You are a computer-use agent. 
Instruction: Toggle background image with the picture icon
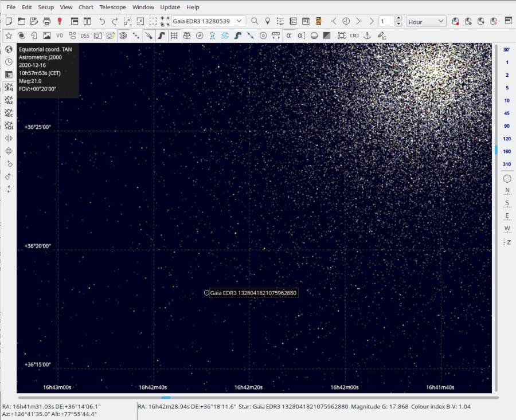(x=47, y=36)
